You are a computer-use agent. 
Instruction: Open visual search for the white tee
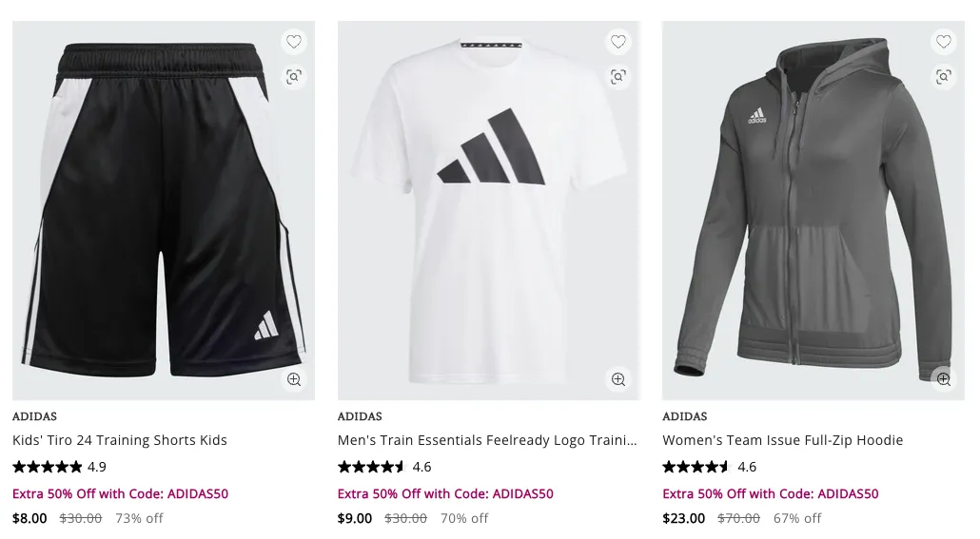(x=618, y=77)
